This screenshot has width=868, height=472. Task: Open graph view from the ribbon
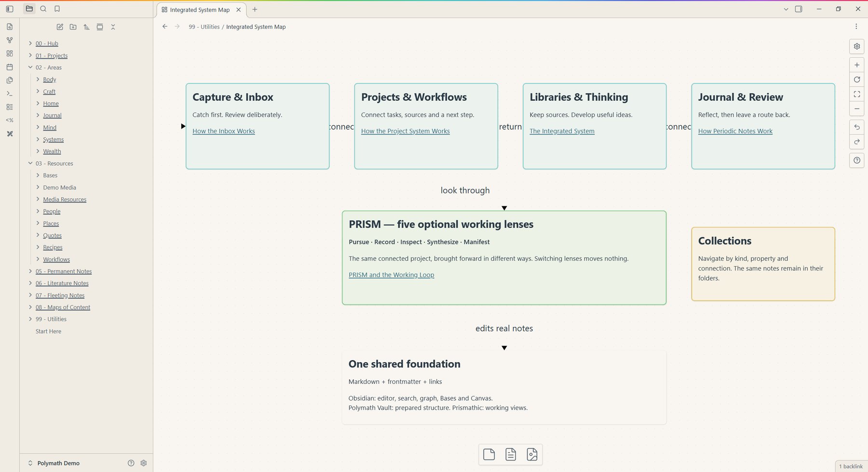click(x=10, y=40)
